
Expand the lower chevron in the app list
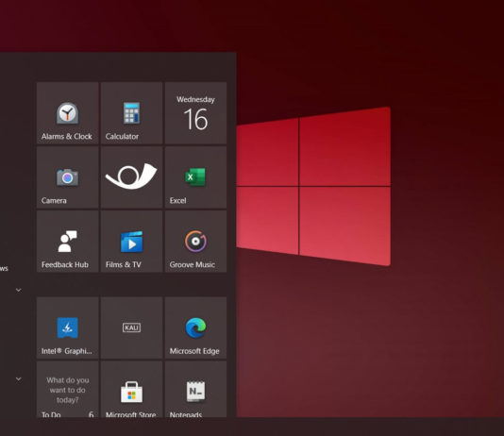tap(19, 379)
